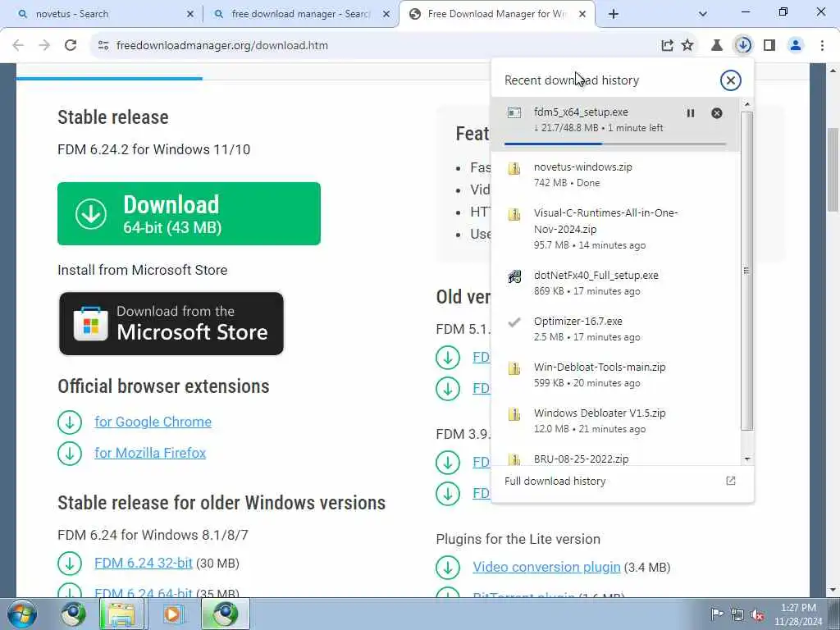Open the Chrome downloads toolbar icon
Screen dimensions: 840x630
pos(743,45)
